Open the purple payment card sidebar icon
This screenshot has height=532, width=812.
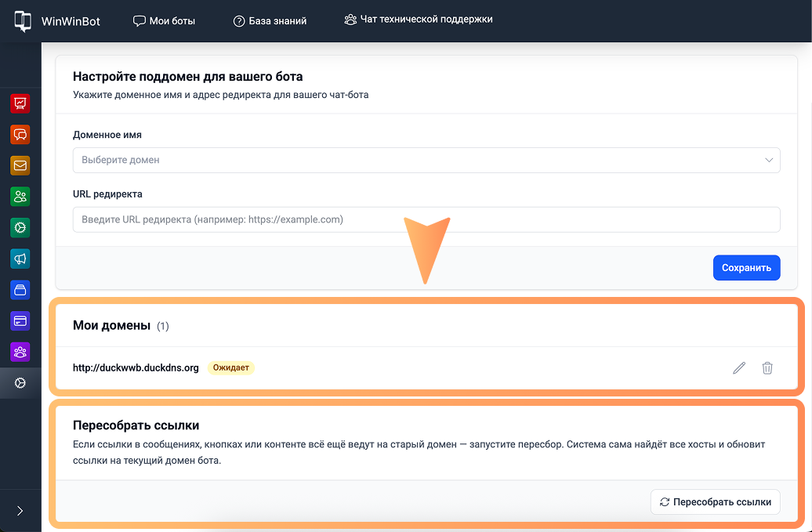(20, 320)
